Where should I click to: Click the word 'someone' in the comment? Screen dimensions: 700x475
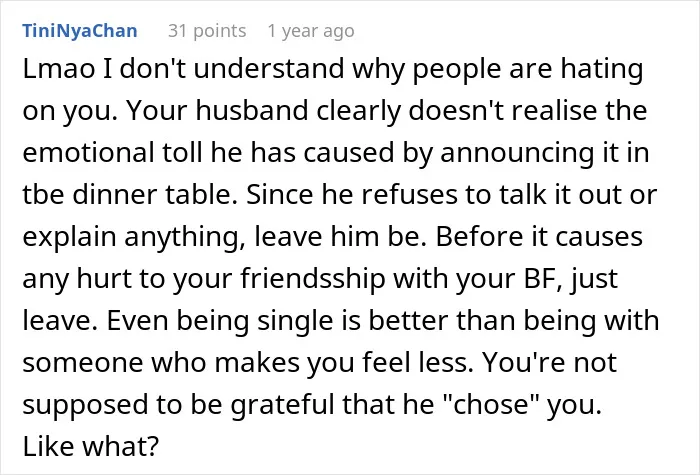(x=83, y=362)
